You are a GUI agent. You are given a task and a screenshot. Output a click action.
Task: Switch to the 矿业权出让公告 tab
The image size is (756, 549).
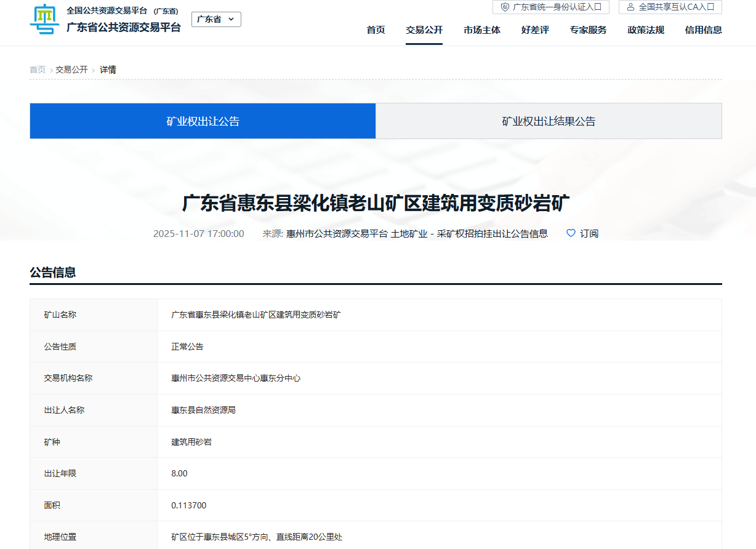(203, 121)
